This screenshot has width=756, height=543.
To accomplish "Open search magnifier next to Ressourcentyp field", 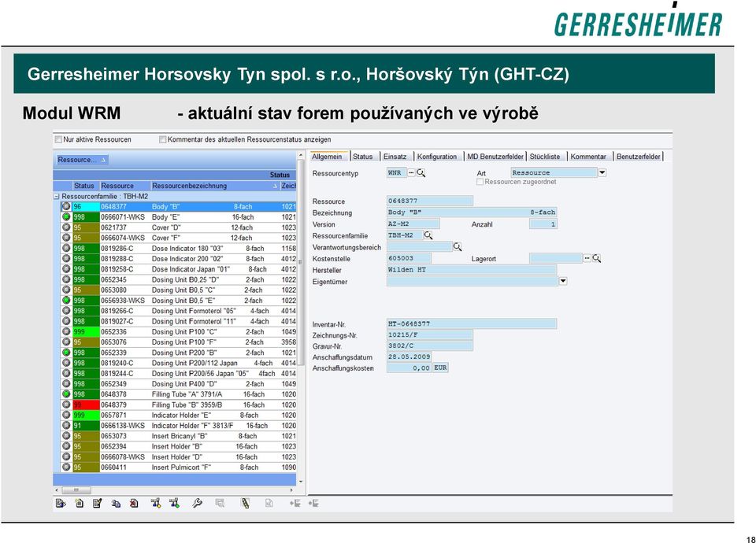I will coord(421,172).
